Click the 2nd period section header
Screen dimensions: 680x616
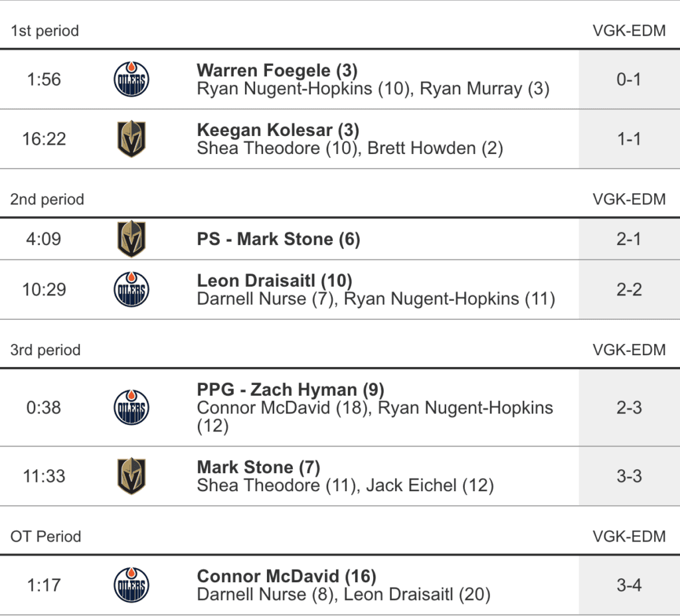(47, 199)
